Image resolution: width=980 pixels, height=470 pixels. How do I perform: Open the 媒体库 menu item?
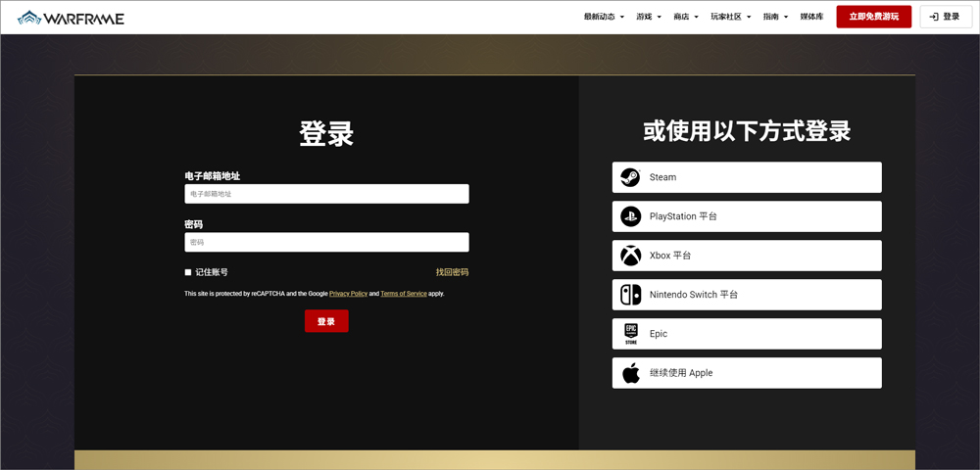(811, 17)
